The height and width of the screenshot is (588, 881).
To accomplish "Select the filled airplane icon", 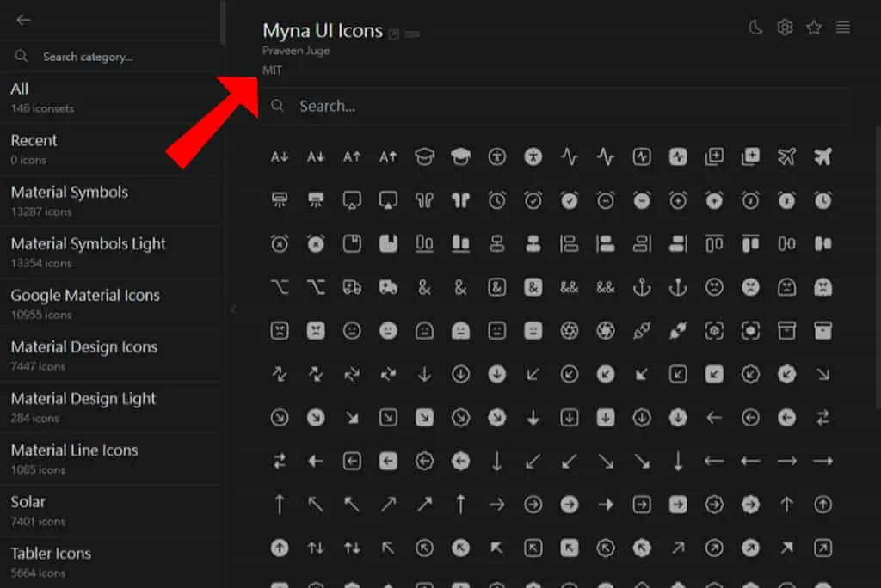I will (x=822, y=156).
